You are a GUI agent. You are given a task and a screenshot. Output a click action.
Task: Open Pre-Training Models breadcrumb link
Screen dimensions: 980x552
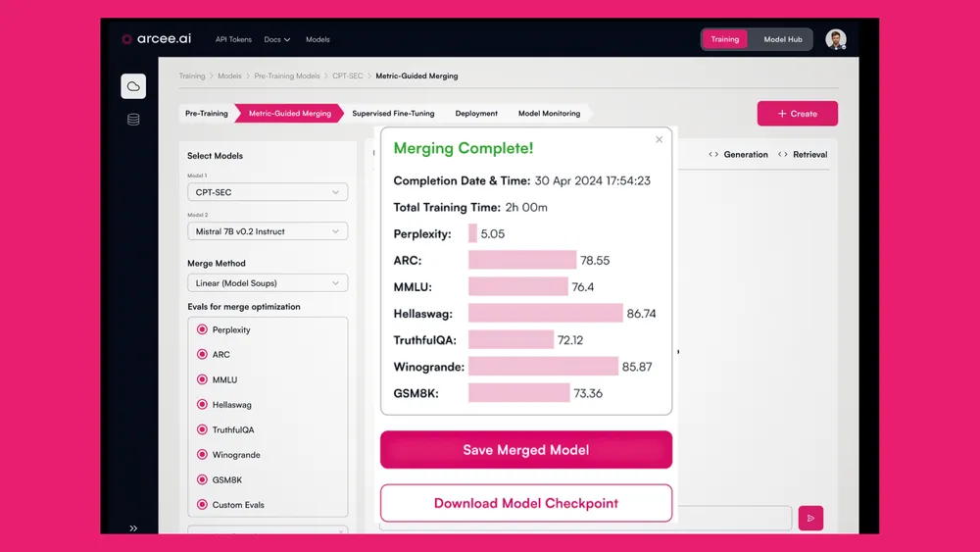point(287,75)
